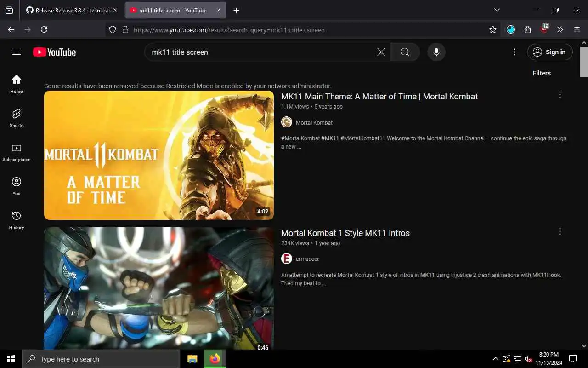Open the blue circular extension icon
Image resolution: width=588 pixels, height=368 pixels.
click(x=511, y=29)
